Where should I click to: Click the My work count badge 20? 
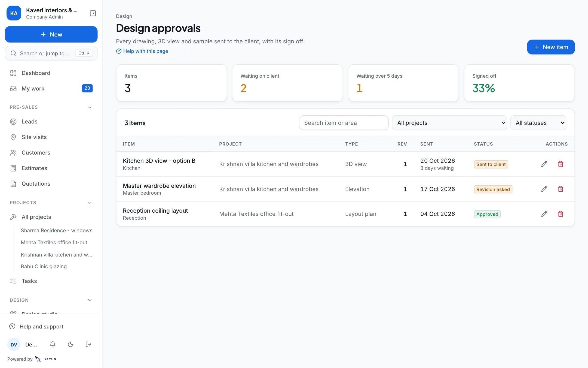(x=87, y=88)
